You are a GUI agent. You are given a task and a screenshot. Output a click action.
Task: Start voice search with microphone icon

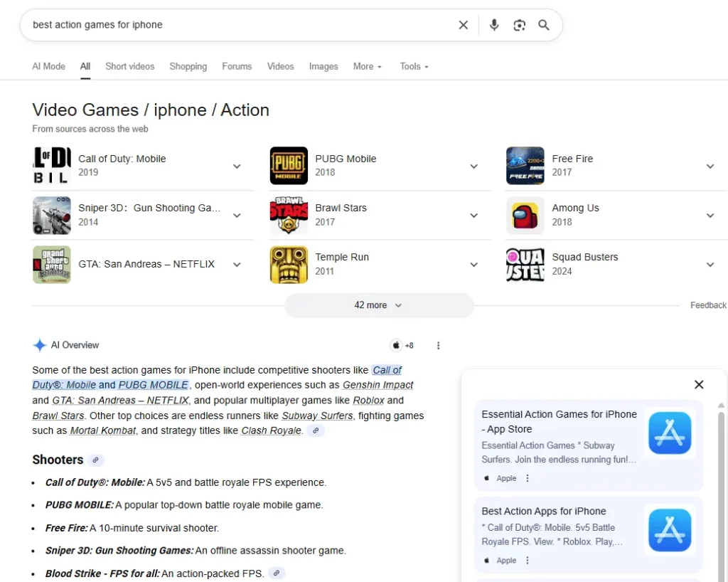tap(494, 25)
